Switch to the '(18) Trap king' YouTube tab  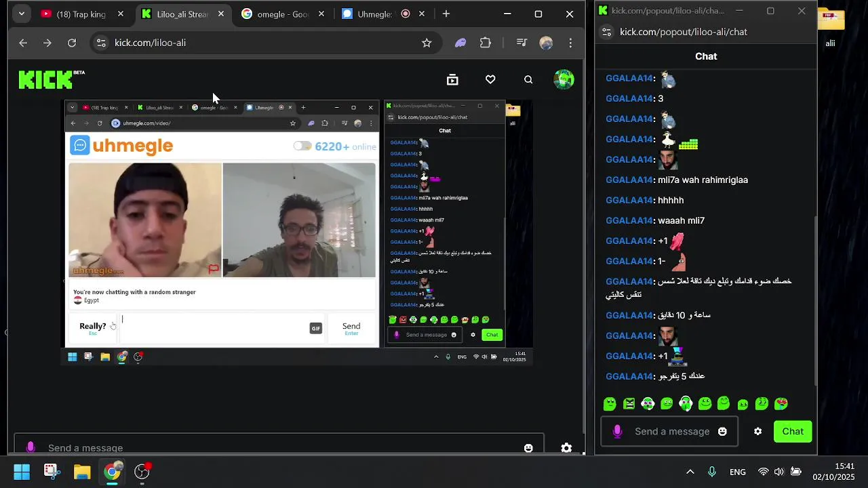point(81,14)
